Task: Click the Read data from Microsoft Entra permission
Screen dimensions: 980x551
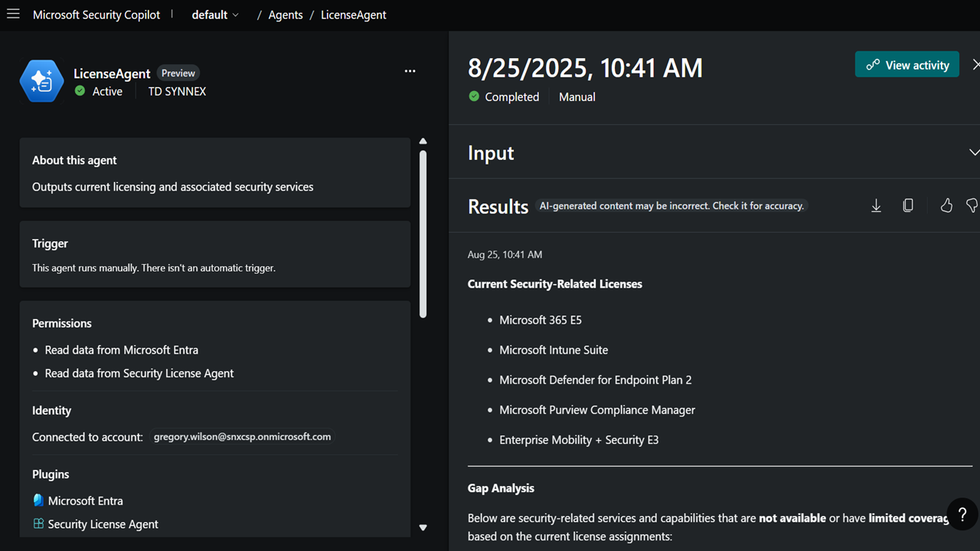Action: coord(122,350)
